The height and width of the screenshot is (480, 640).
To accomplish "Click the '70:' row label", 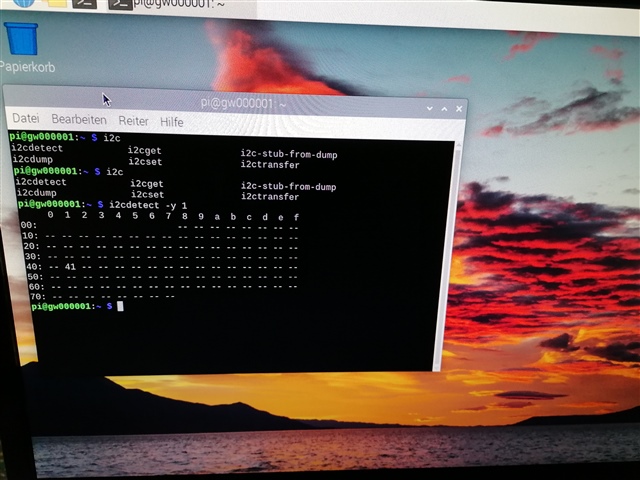I will 38,297.
